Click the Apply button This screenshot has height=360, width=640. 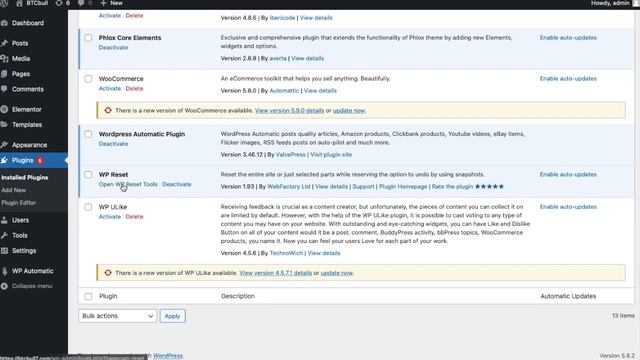pos(172,316)
